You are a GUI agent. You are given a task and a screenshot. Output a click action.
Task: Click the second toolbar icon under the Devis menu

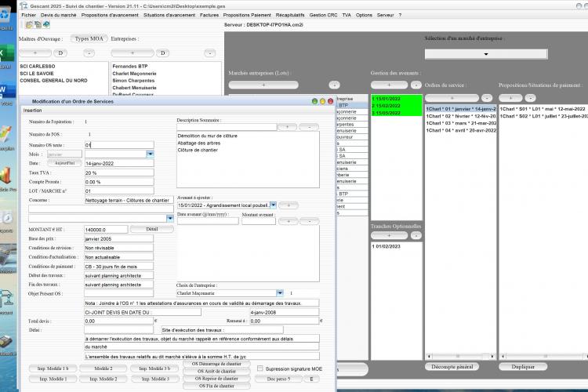[x=38, y=25]
